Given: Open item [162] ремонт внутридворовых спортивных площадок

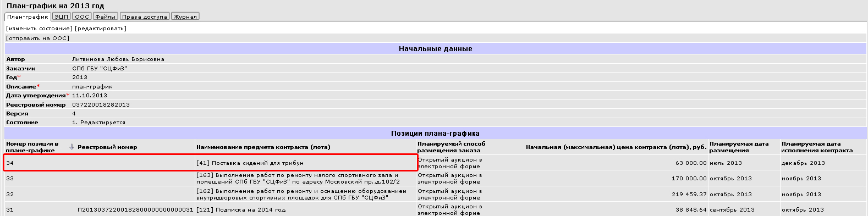Looking at the screenshot, I should tap(301, 194).
